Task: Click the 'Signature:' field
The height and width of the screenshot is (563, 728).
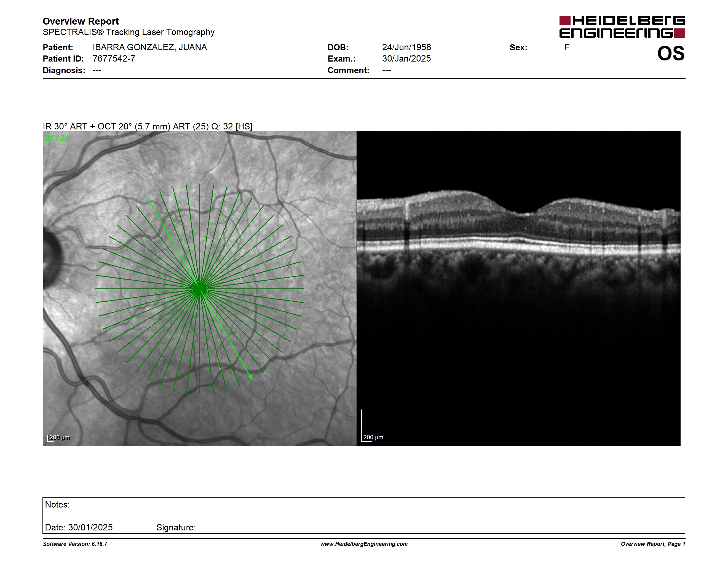Action: 176,527
